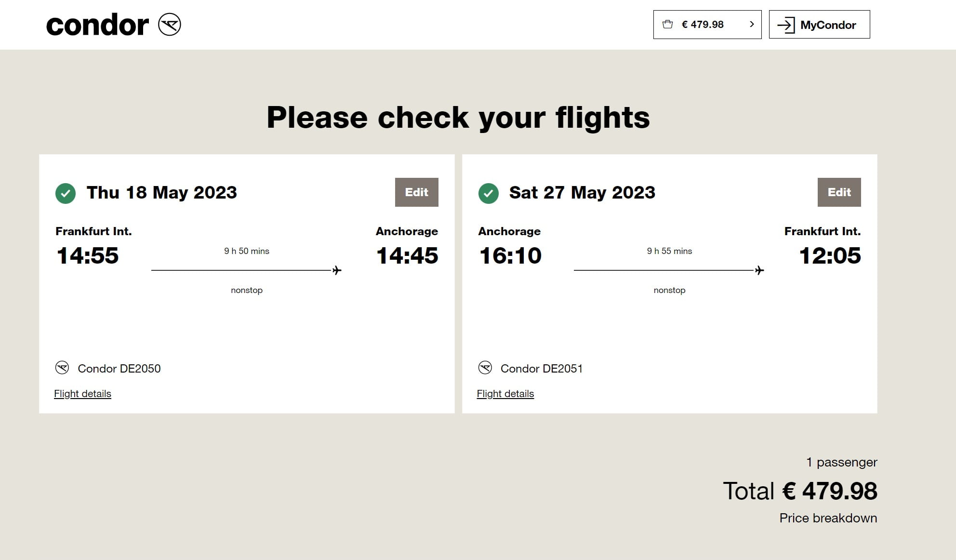Click the outbound 14:55 departure time
Screen dimensions: 956x560
88,255
